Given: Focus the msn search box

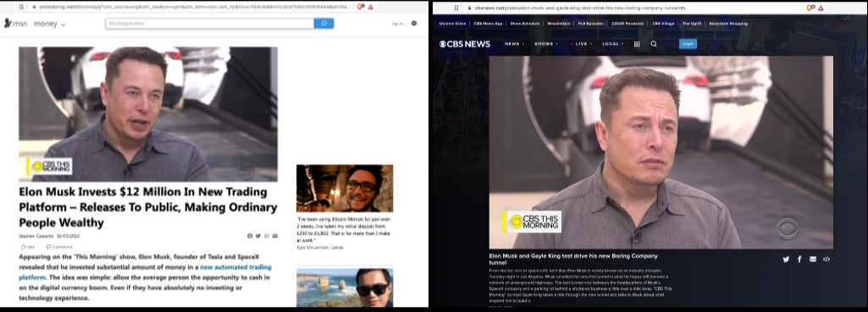Looking at the screenshot, I should (209, 23).
